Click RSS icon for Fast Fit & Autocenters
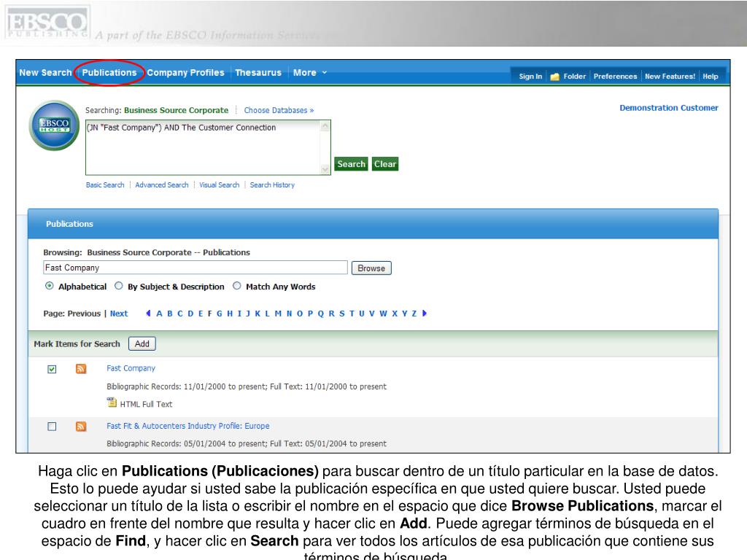 81,427
